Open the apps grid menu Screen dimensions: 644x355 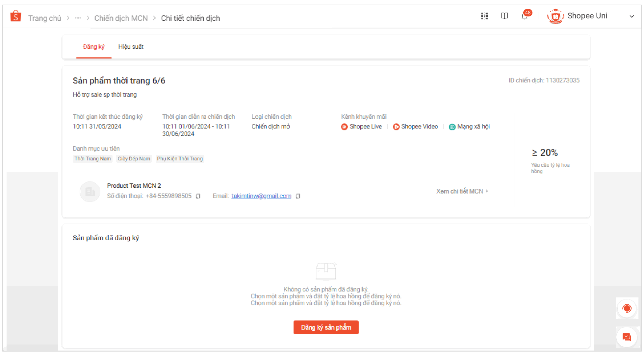point(484,16)
